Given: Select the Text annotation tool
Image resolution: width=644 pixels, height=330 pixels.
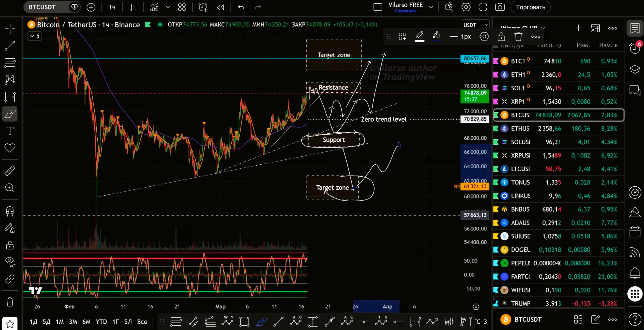Looking at the screenshot, I should (x=10, y=131).
